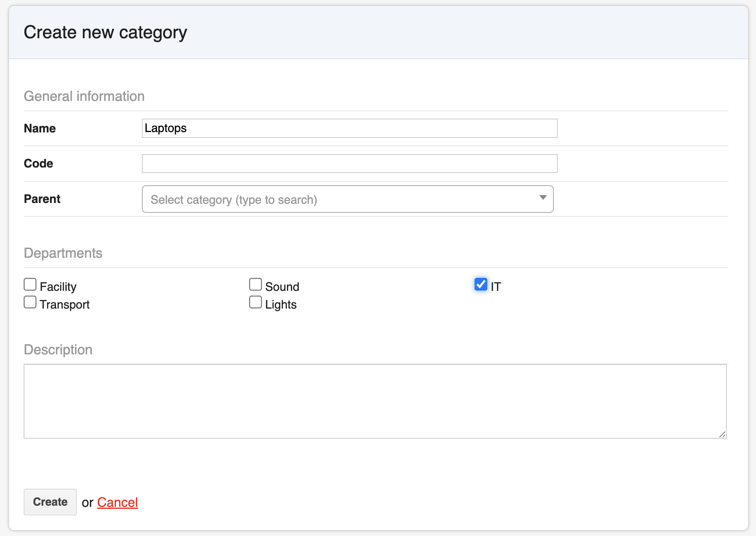Click the red Cancel link
This screenshot has height=536, width=756.
click(117, 502)
